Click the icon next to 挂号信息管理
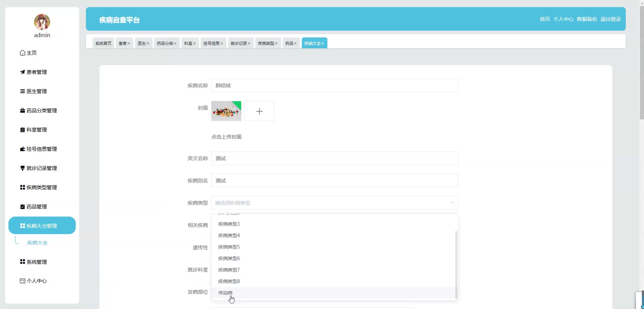Screen dimensions: 644x309 (23, 149)
